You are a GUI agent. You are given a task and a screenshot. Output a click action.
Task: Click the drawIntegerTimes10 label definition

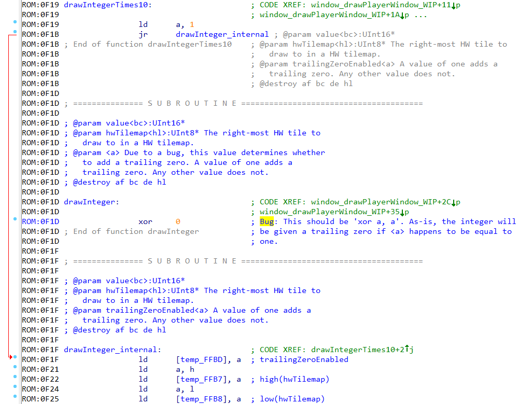(x=107, y=5)
